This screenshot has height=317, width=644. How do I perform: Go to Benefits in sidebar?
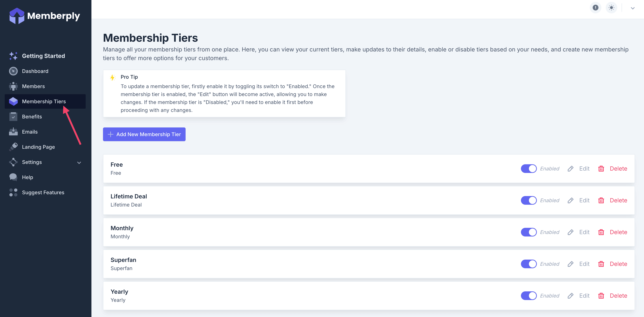[32, 117]
